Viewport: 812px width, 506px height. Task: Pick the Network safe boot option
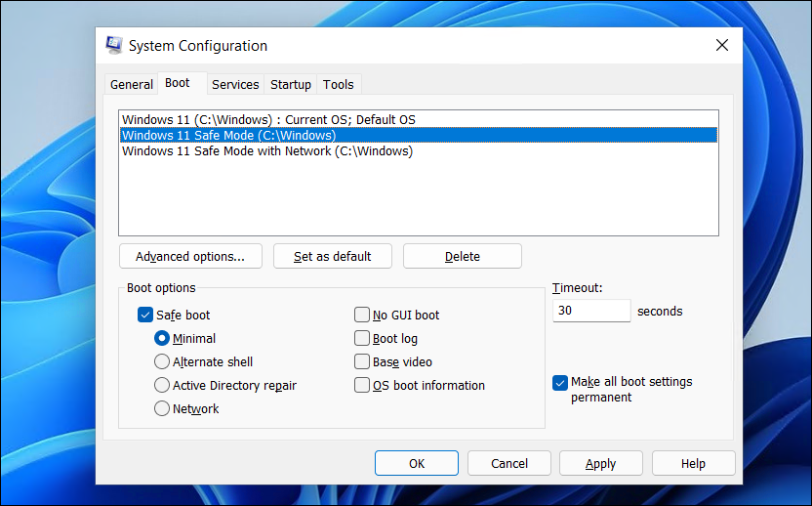click(x=162, y=409)
